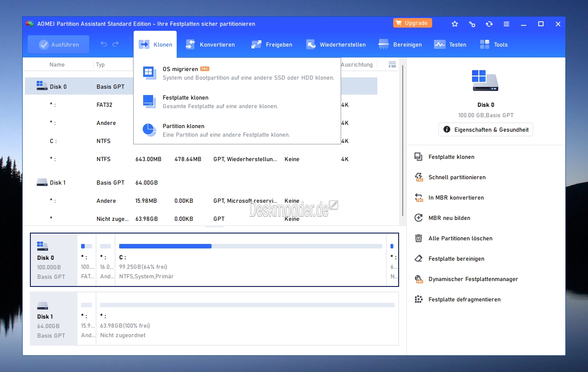Open the Konvertieren toolbar menu

210,44
